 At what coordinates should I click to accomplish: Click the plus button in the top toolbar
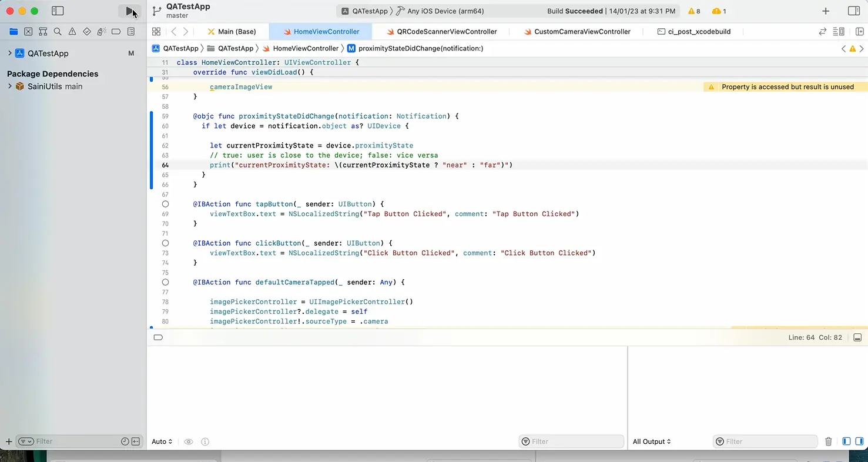[826, 11]
